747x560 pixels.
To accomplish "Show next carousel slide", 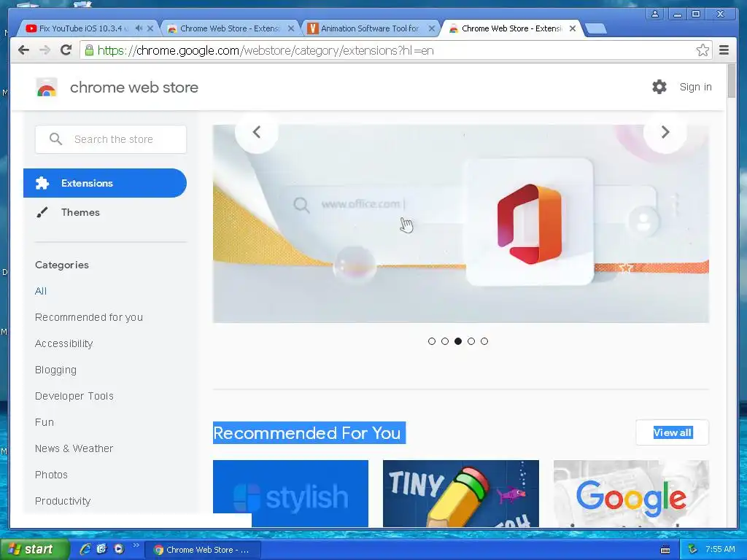I will [665, 132].
